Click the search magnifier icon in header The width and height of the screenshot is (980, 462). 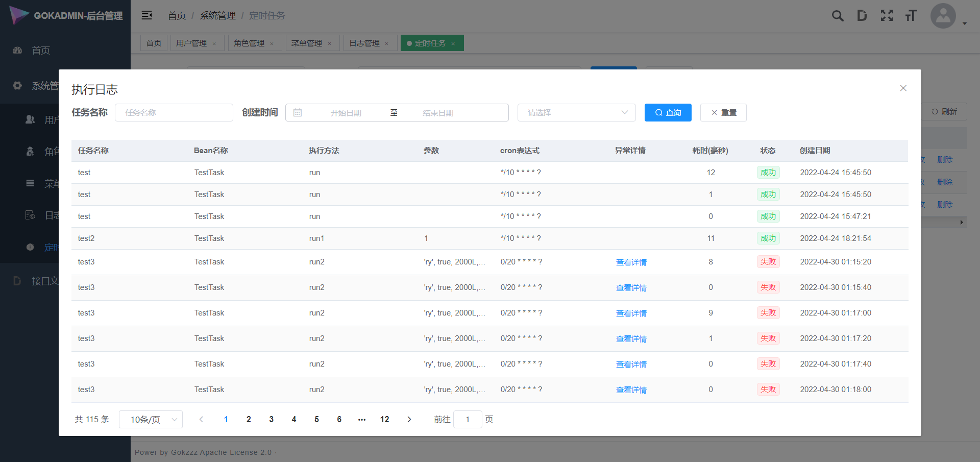[837, 16]
